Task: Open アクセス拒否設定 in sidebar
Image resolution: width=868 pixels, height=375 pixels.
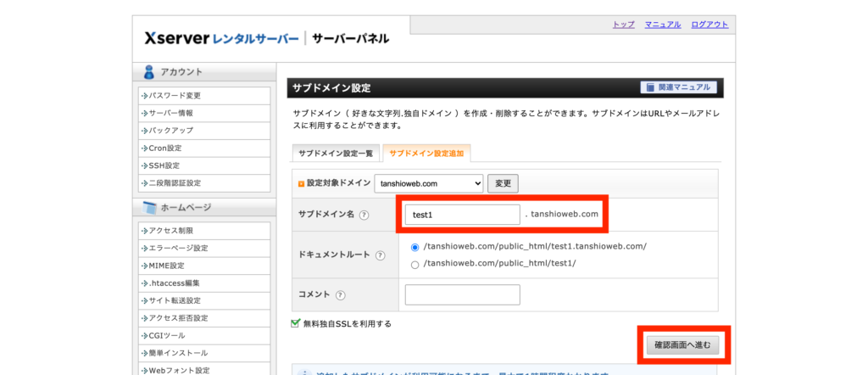Action: coord(204,318)
